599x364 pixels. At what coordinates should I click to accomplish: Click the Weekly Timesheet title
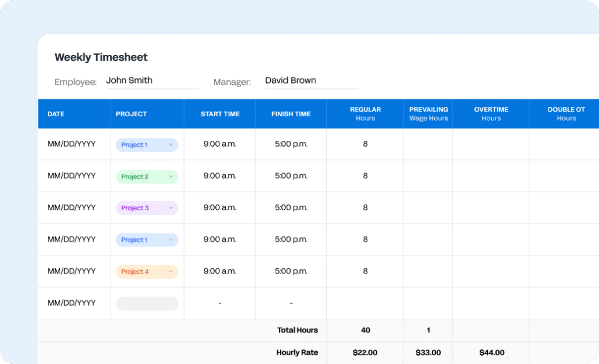[x=101, y=57]
